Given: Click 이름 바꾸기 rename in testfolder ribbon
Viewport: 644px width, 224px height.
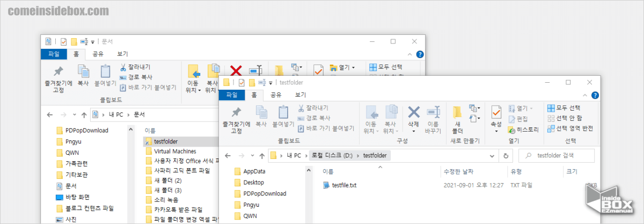Looking at the screenshot, I should (433, 120).
